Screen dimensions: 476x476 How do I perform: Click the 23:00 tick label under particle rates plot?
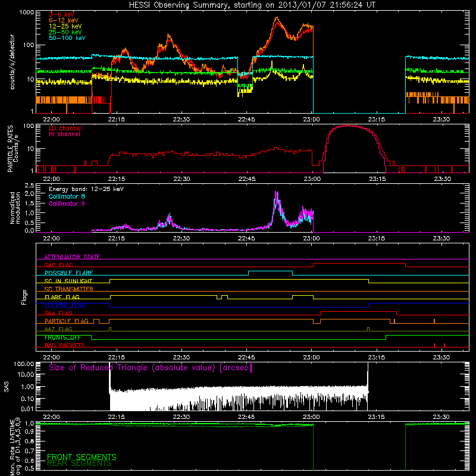pyautogui.click(x=312, y=179)
